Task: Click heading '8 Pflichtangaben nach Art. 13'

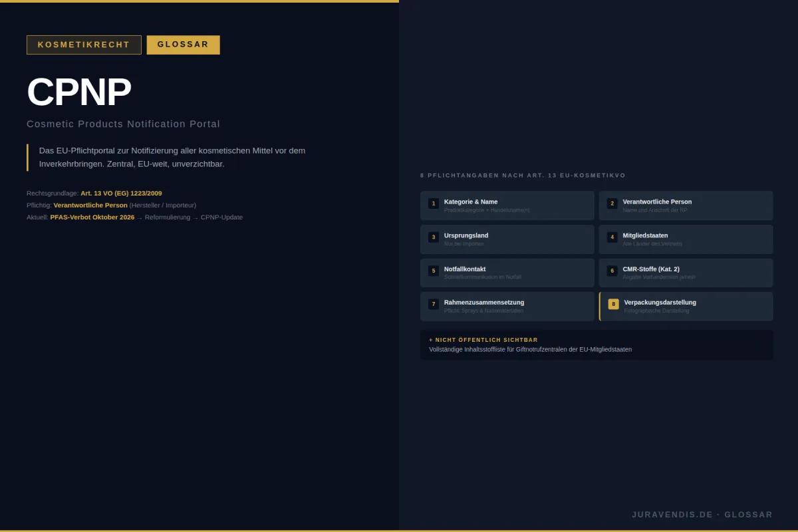Action: click(523, 176)
